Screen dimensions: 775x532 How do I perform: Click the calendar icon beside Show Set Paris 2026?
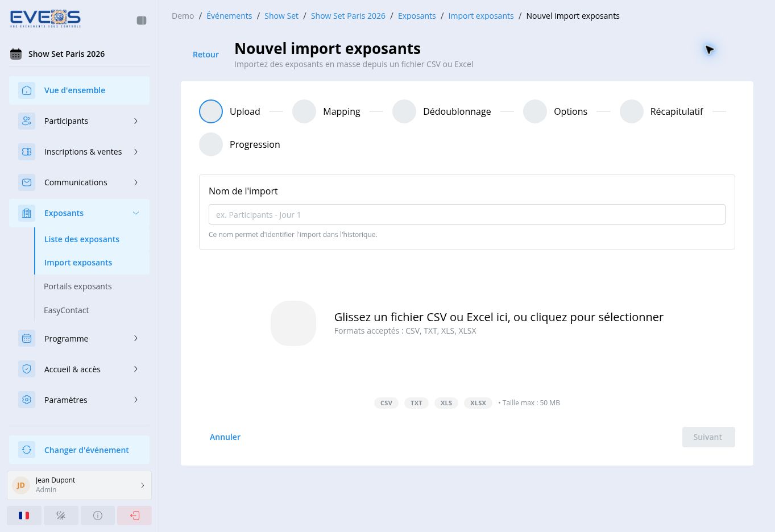click(x=16, y=54)
